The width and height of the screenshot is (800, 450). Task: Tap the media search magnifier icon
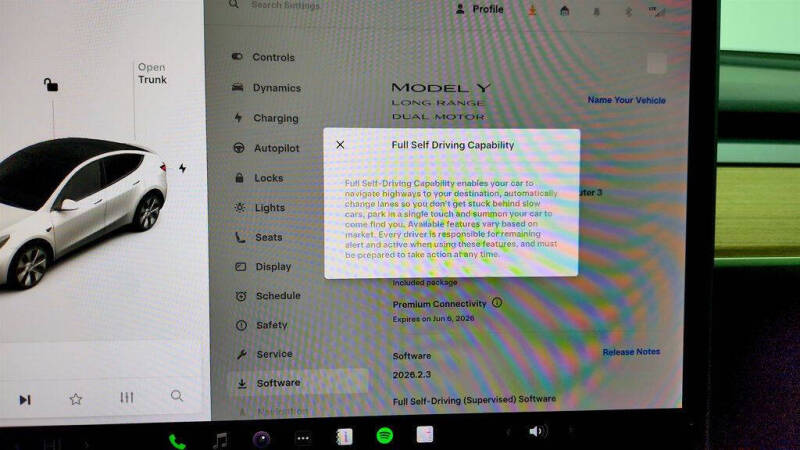tap(177, 395)
